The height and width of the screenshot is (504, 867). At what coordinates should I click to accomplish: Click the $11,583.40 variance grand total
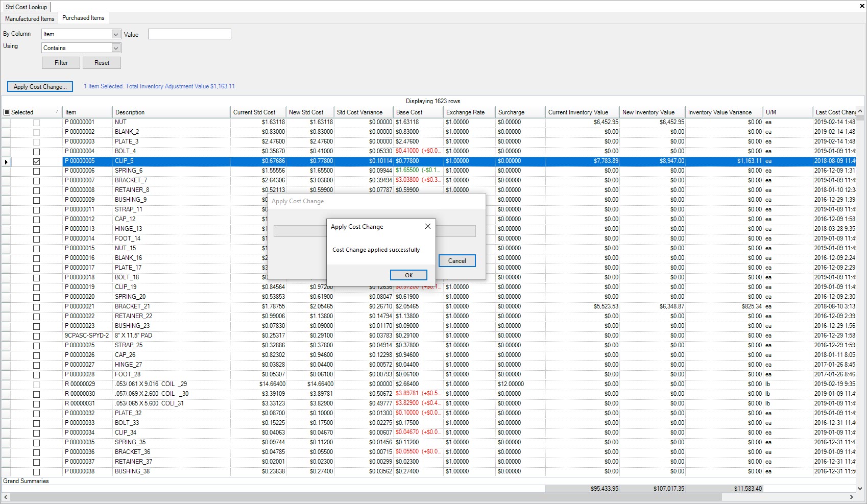[724, 489]
